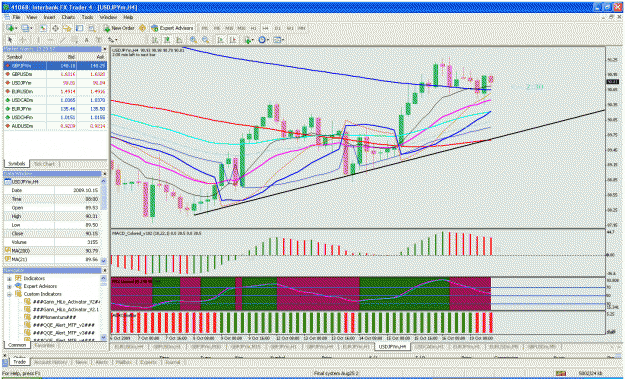The image size is (625, 379).
Task: Click the New Chart toolbar icon
Action: point(11,28)
